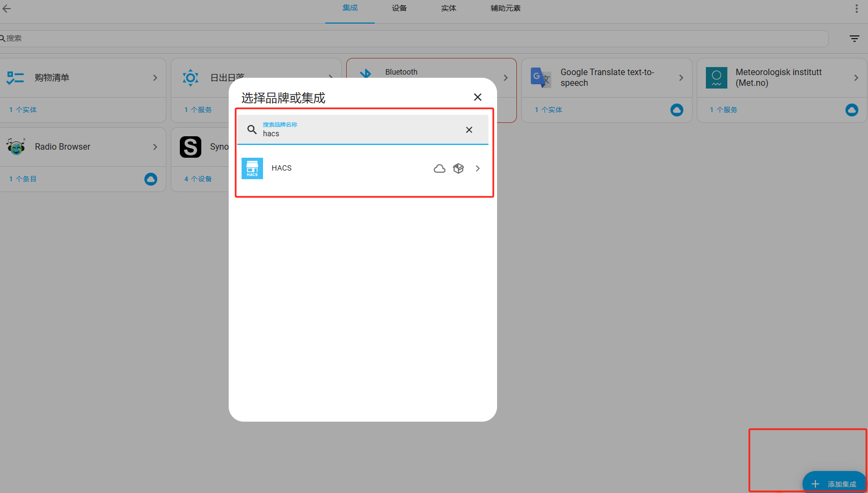This screenshot has height=493, width=868.
Task: Switch to the 设备 tab
Action: tap(399, 8)
